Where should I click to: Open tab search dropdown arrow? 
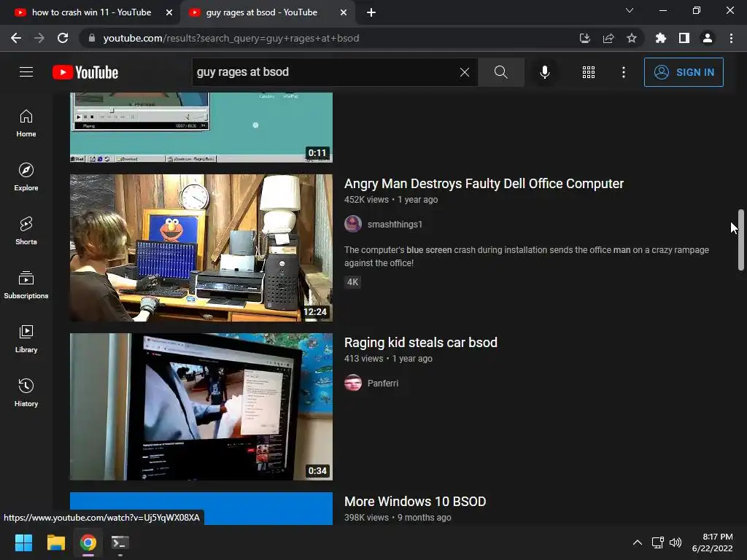point(630,10)
